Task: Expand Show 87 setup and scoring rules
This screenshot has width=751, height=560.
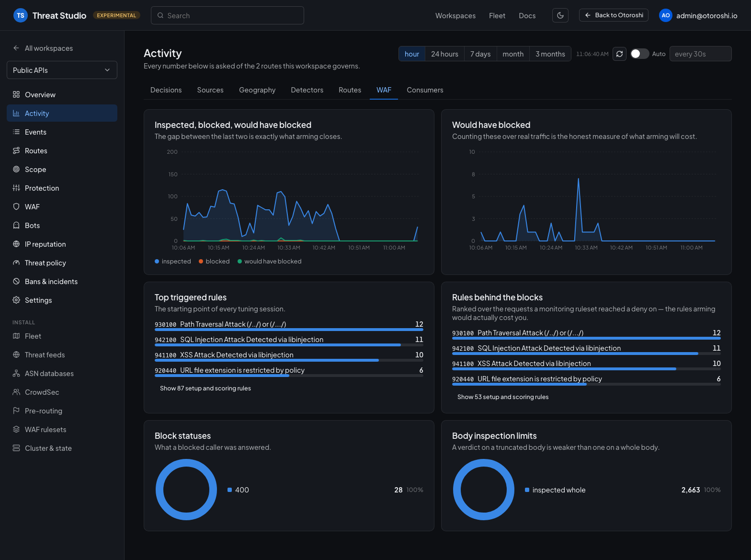Action: pyautogui.click(x=205, y=388)
